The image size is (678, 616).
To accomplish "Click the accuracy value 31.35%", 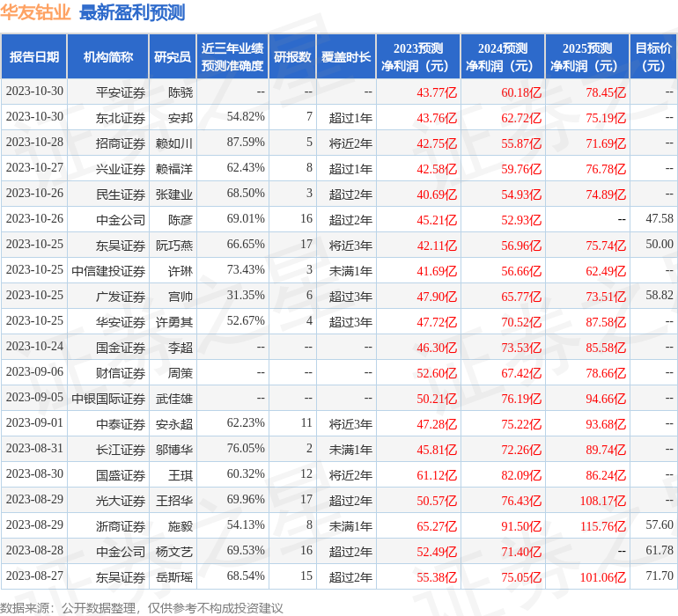I will pos(246,295).
